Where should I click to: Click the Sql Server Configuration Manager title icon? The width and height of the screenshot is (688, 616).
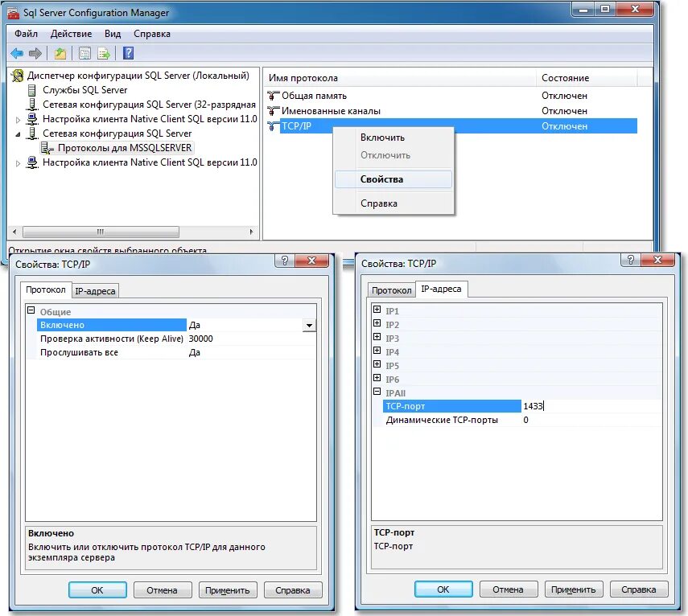(x=13, y=13)
